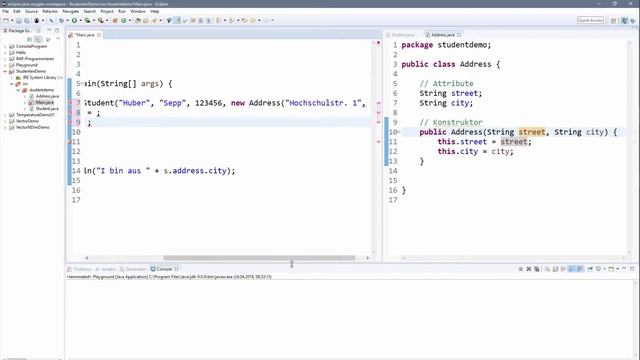Toggle Link with Editor in Package Explorer
The image size is (640, 360).
coord(38,39)
